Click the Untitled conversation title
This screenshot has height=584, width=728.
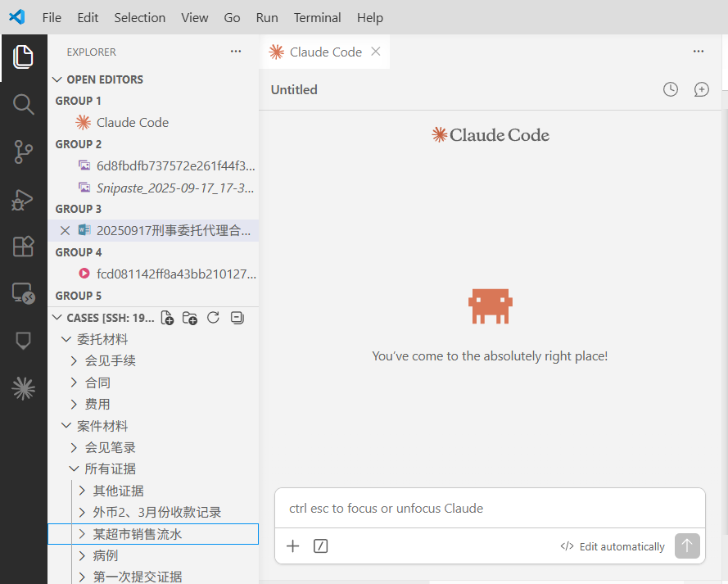point(294,89)
